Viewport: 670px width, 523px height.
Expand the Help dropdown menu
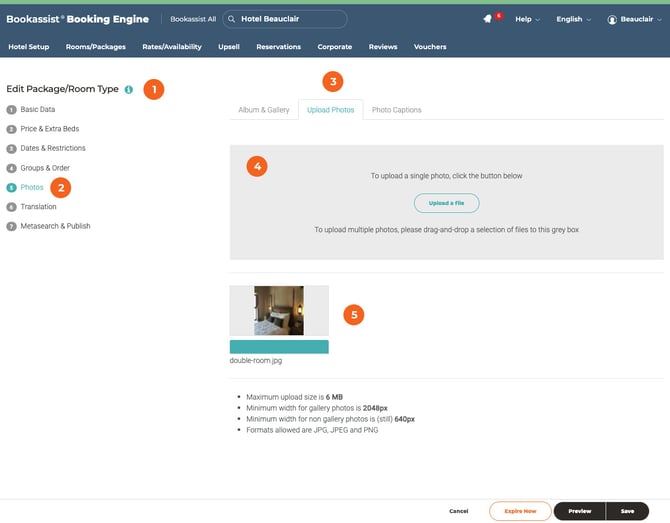(527, 19)
